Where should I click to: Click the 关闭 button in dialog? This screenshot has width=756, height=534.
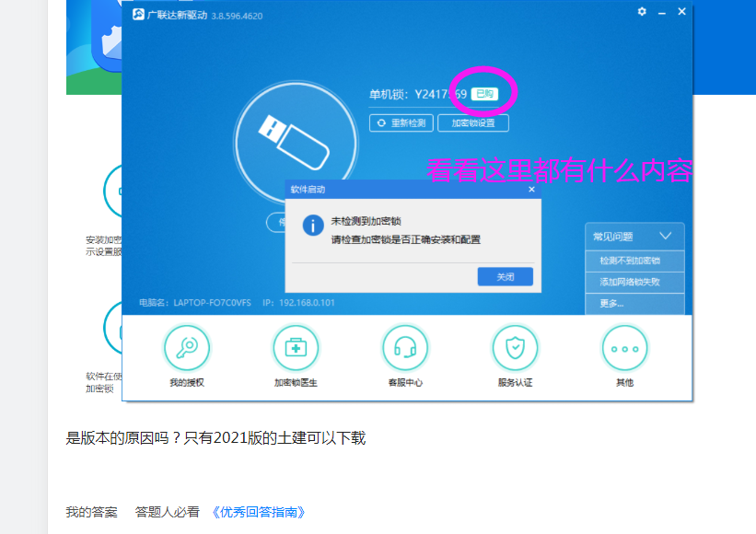point(506,276)
